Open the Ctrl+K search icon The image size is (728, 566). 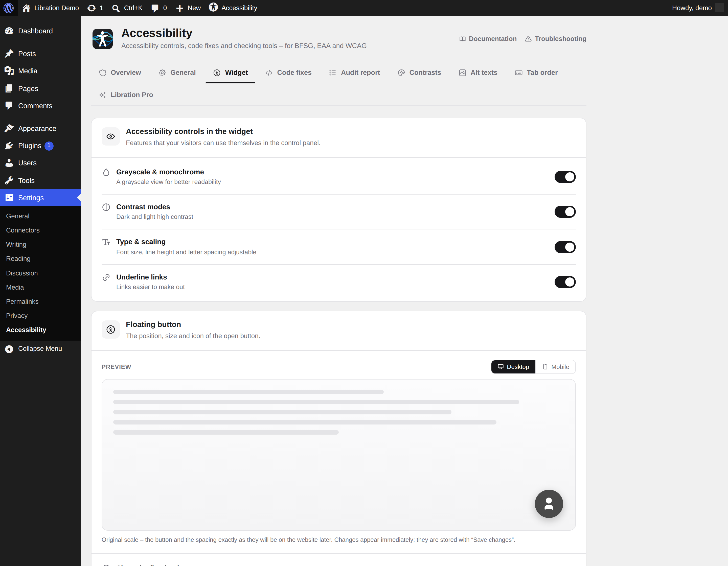116,8
